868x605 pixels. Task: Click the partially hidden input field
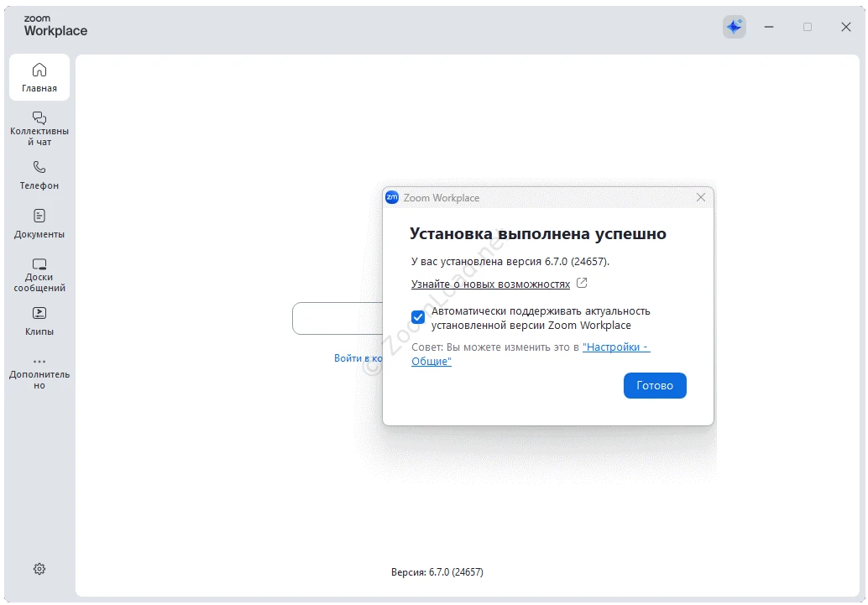click(337, 319)
